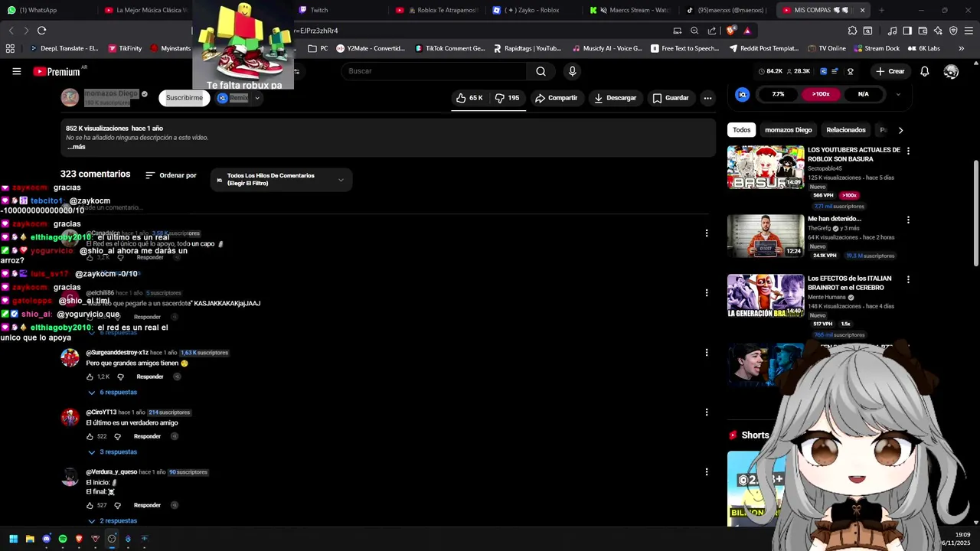Reply to @CiroYT13 with Responder
This screenshot has width=980, height=551.
[x=147, y=436]
